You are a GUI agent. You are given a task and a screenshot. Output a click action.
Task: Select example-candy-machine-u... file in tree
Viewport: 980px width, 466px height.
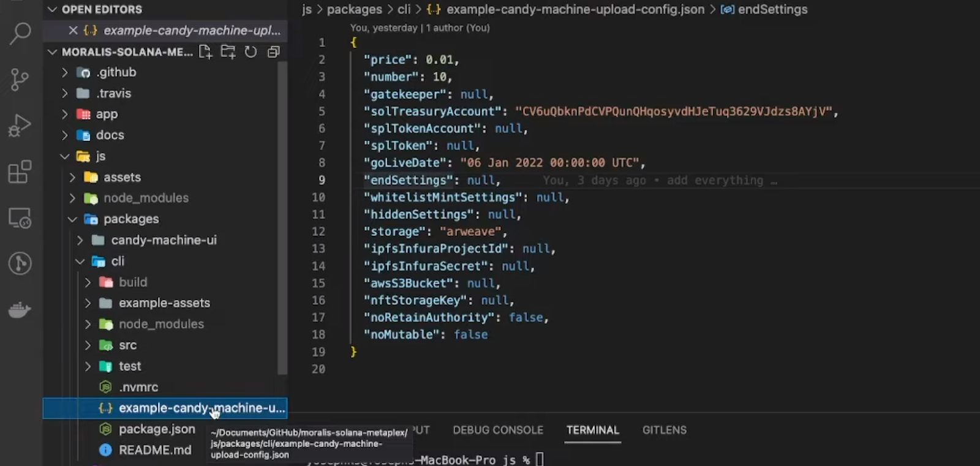point(165,408)
